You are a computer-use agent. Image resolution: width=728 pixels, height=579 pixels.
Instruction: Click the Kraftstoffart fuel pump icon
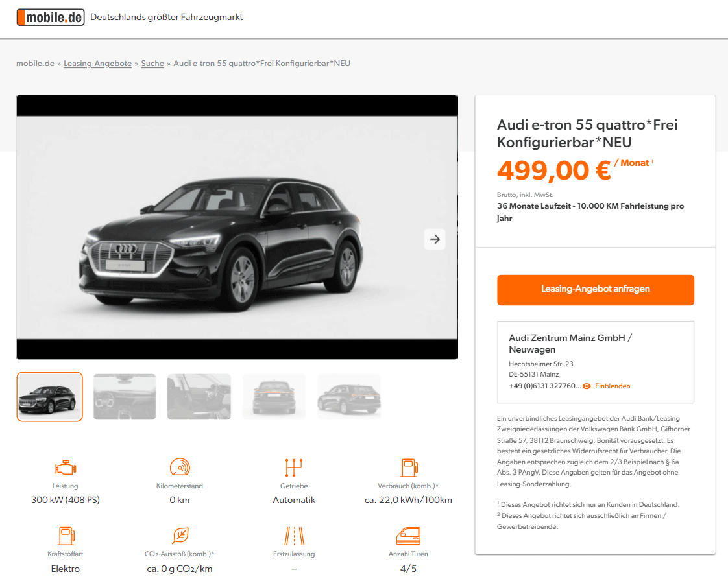point(66,536)
